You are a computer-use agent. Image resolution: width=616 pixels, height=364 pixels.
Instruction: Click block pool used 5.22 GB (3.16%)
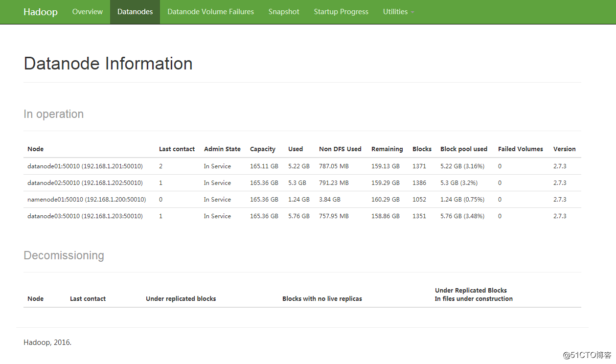point(462,166)
